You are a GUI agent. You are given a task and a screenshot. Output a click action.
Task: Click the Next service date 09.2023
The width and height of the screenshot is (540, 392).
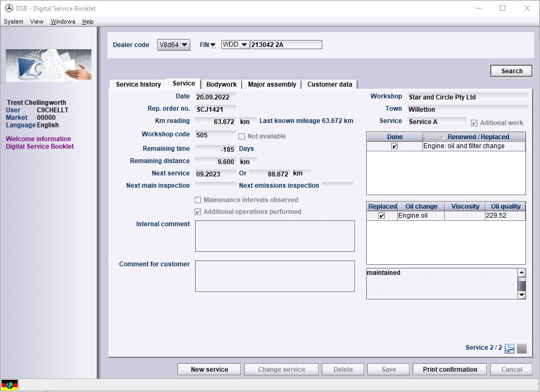click(x=215, y=174)
